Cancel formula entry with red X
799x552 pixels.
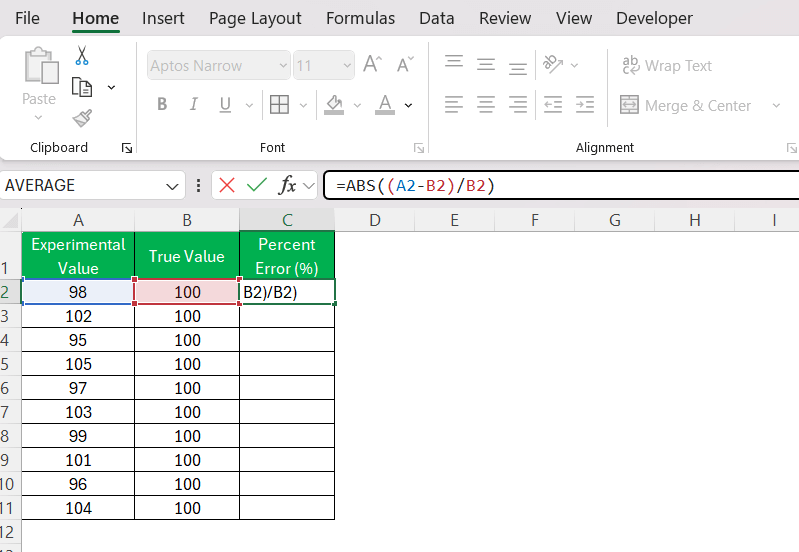click(227, 185)
